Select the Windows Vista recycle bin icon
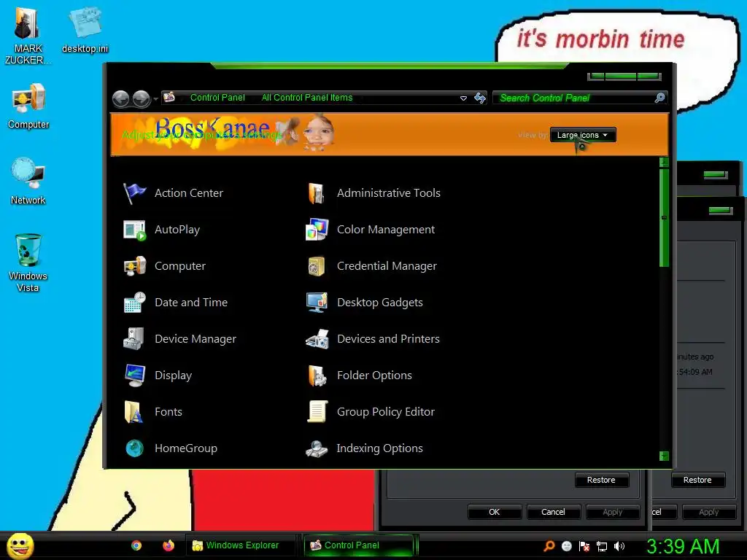747x560 pixels. 28,262
